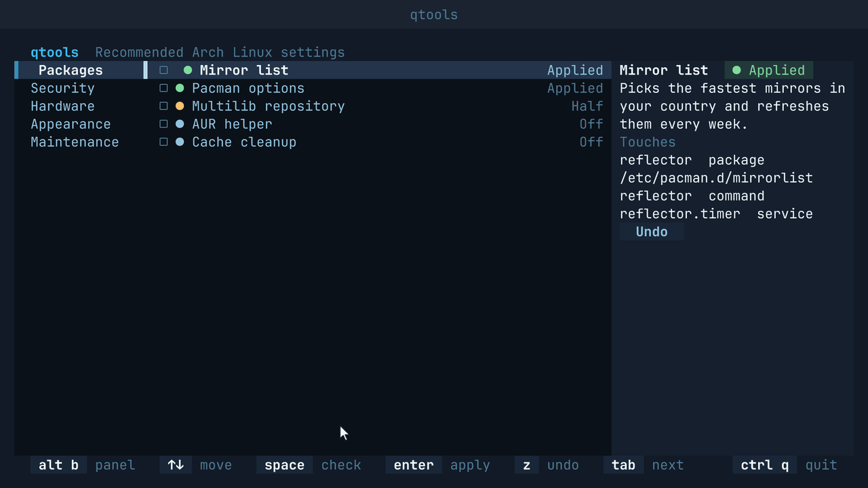Check the Pacman options checkbox
The width and height of the screenshot is (868, 488).
coord(163,88)
